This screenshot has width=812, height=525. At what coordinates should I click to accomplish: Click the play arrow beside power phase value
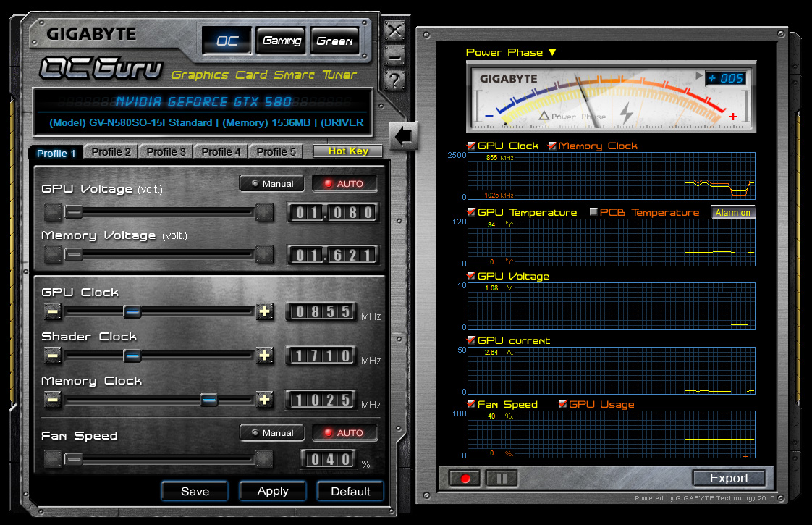[698, 75]
